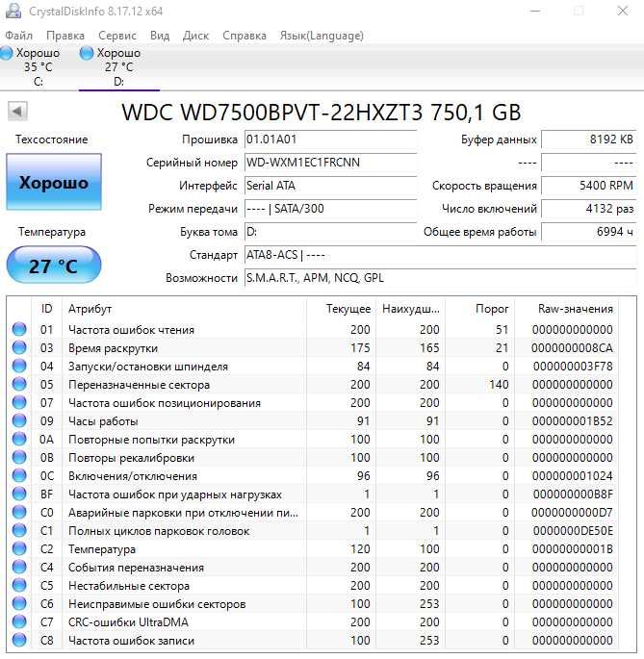Click status icon for Запуски/остановки шпинделя

(x=19, y=366)
